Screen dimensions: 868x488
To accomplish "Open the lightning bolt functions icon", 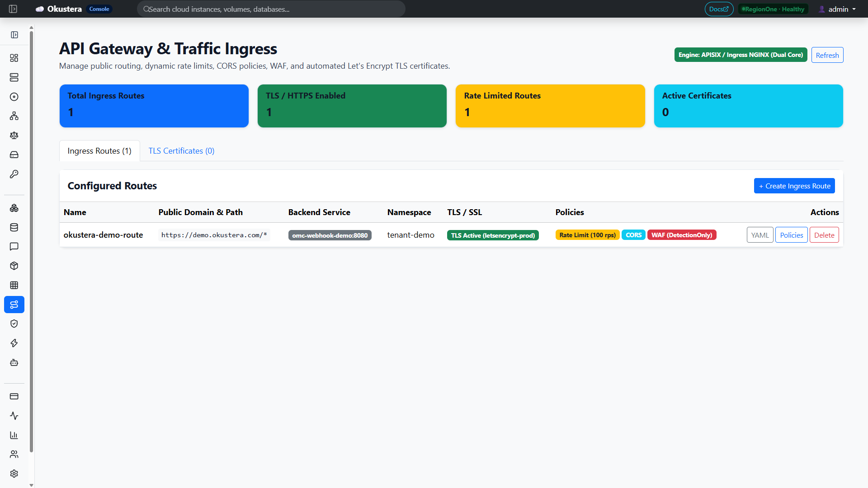I will [14, 343].
